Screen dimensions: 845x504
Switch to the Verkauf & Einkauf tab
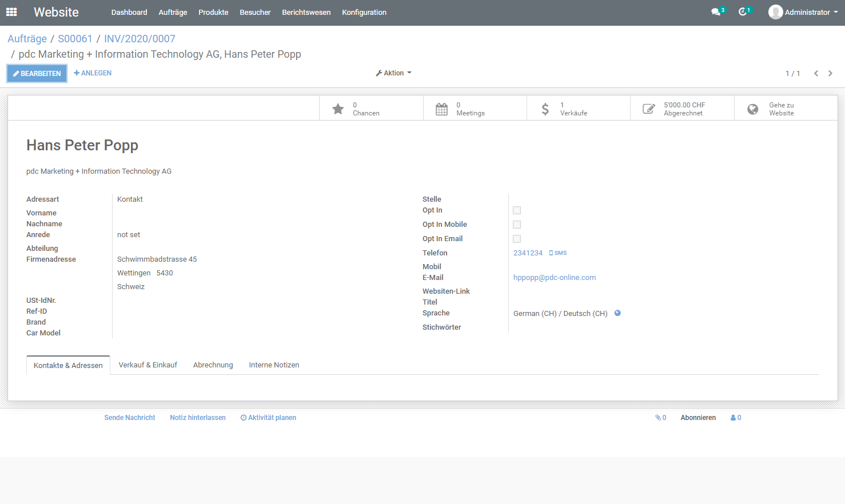point(148,365)
